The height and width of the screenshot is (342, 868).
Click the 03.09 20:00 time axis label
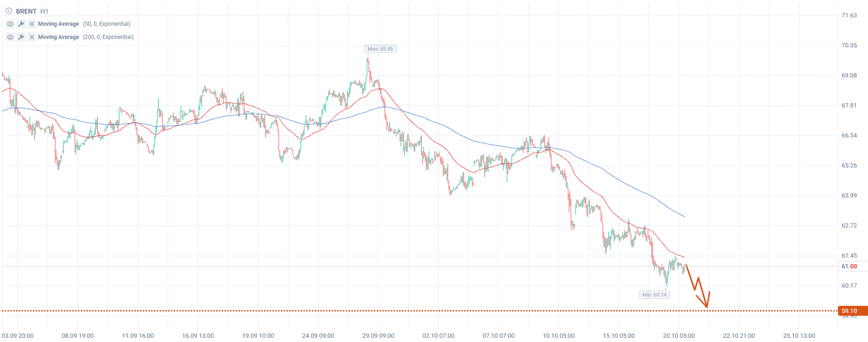click(18, 336)
